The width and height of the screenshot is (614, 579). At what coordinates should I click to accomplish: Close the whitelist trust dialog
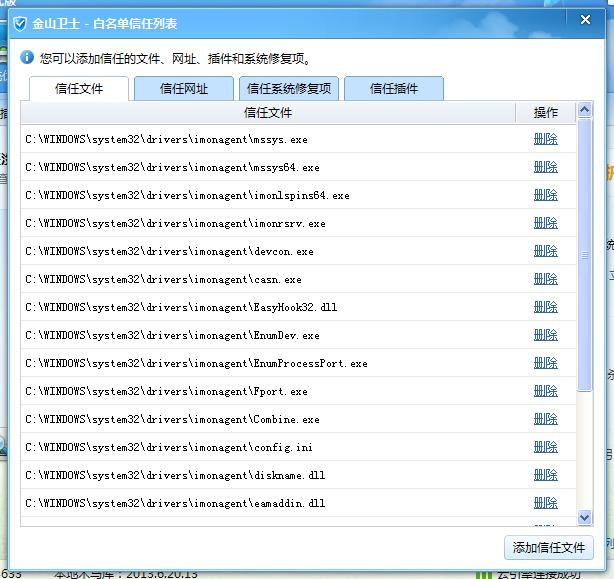pyautogui.click(x=585, y=20)
